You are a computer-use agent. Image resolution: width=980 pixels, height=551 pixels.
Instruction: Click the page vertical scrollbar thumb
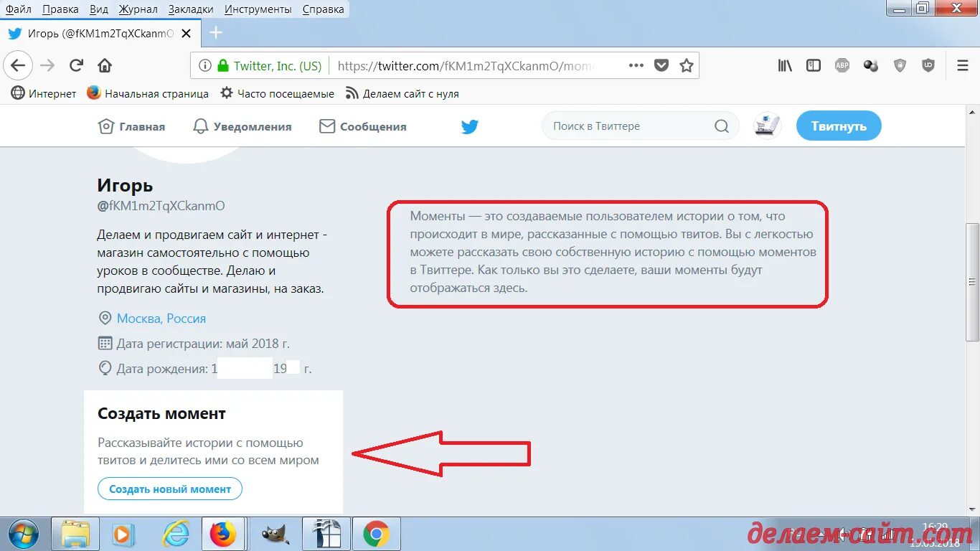coord(973,282)
